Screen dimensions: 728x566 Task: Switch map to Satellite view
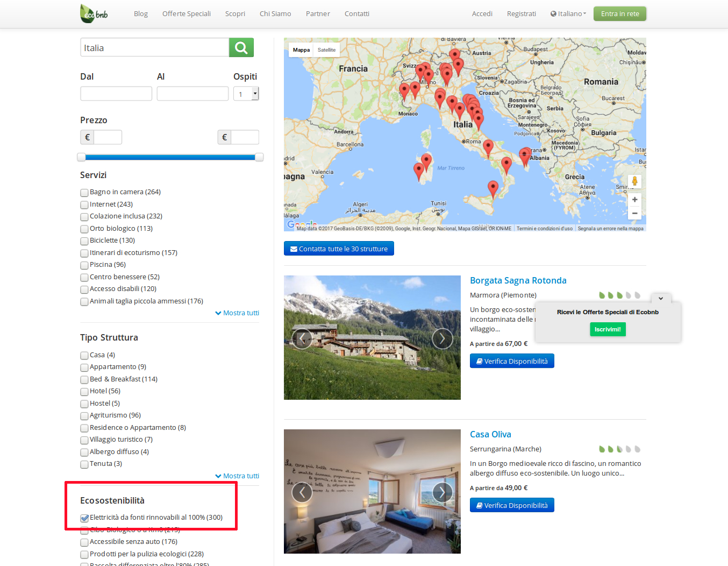pos(326,50)
